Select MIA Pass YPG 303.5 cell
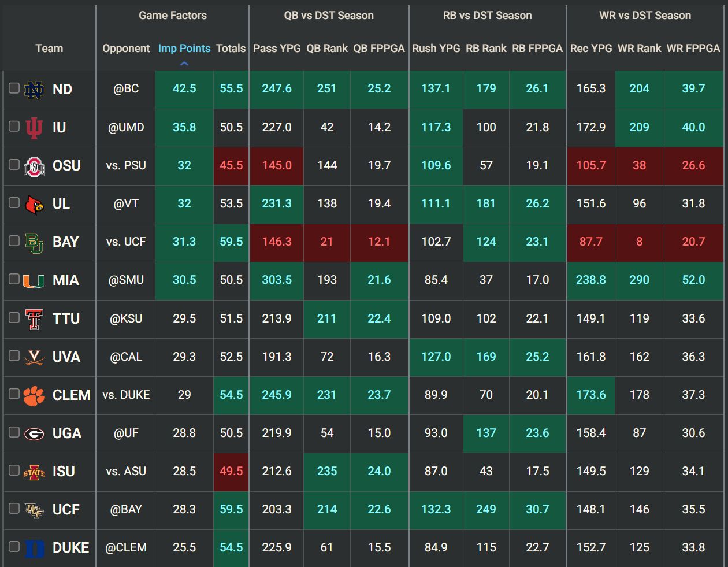This screenshot has height=567, width=728. coord(277,280)
